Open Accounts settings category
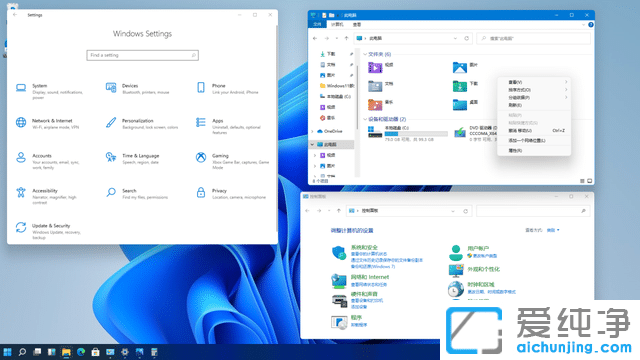Screen dimensions: 640x360 pyautogui.click(x=47, y=161)
